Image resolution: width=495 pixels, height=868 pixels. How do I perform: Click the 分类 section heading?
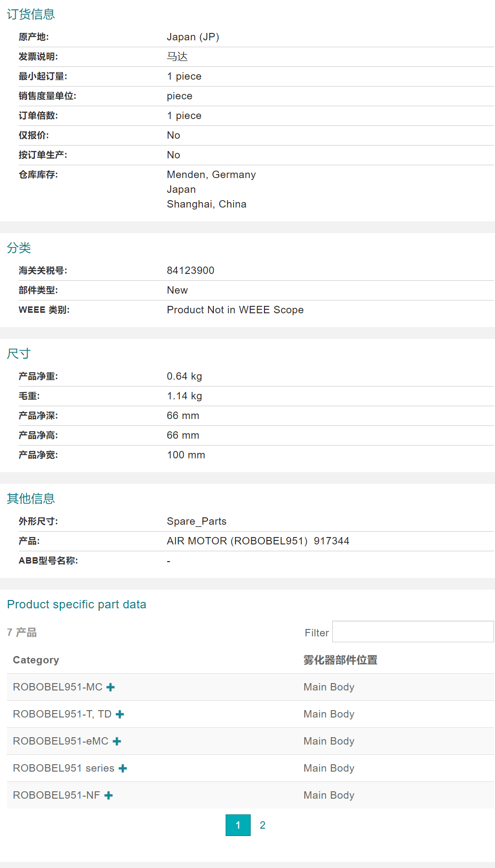[19, 248]
